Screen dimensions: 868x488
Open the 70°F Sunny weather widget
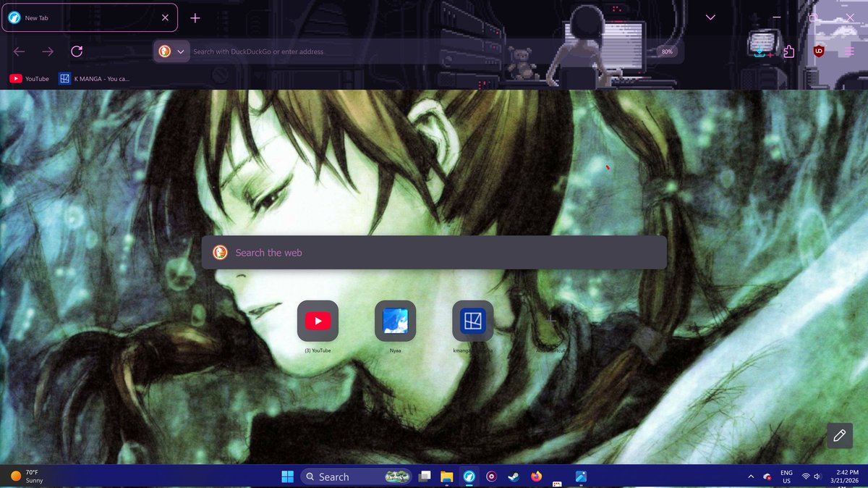pyautogui.click(x=27, y=476)
